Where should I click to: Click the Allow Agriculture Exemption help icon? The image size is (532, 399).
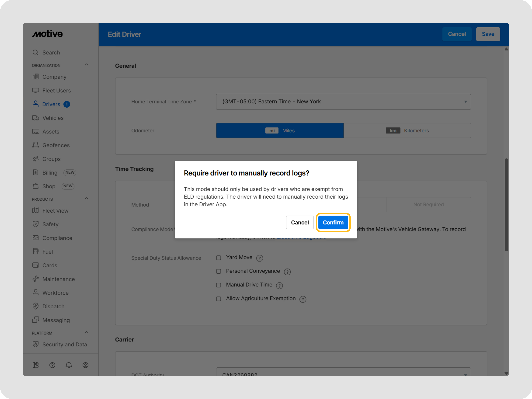(x=303, y=299)
